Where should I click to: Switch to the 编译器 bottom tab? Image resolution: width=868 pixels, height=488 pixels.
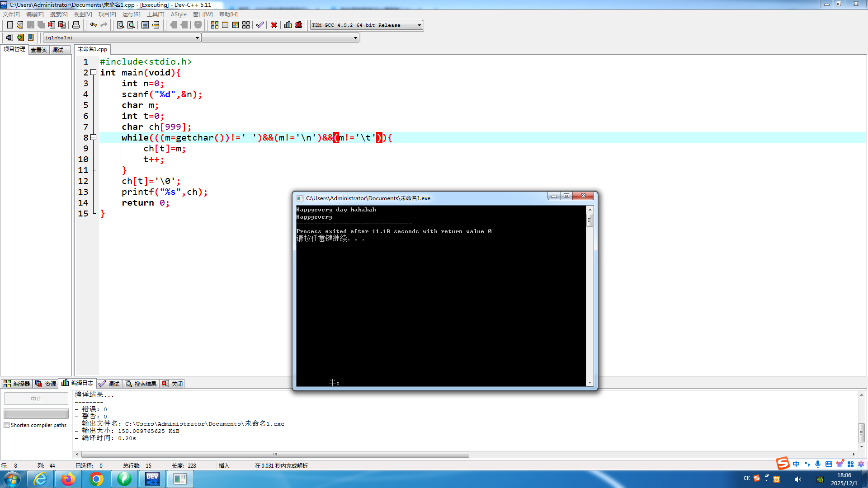[x=17, y=384]
